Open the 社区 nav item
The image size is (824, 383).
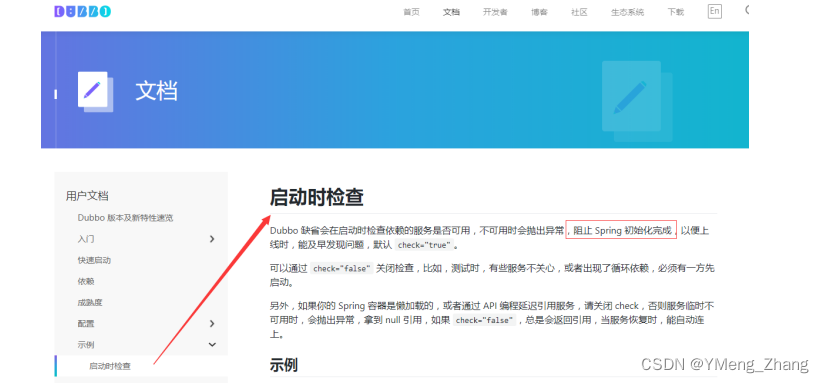pyautogui.click(x=579, y=12)
